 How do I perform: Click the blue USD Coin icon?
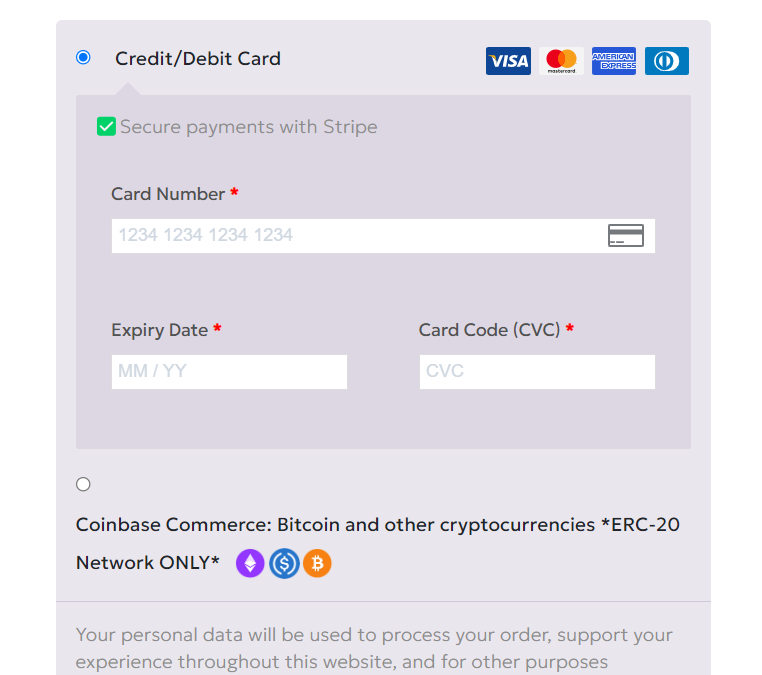pyautogui.click(x=284, y=563)
